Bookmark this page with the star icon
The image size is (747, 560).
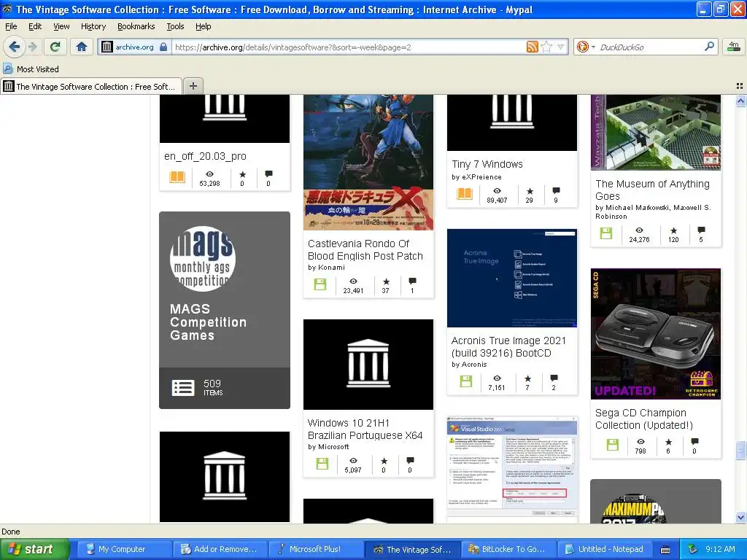point(547,47)
